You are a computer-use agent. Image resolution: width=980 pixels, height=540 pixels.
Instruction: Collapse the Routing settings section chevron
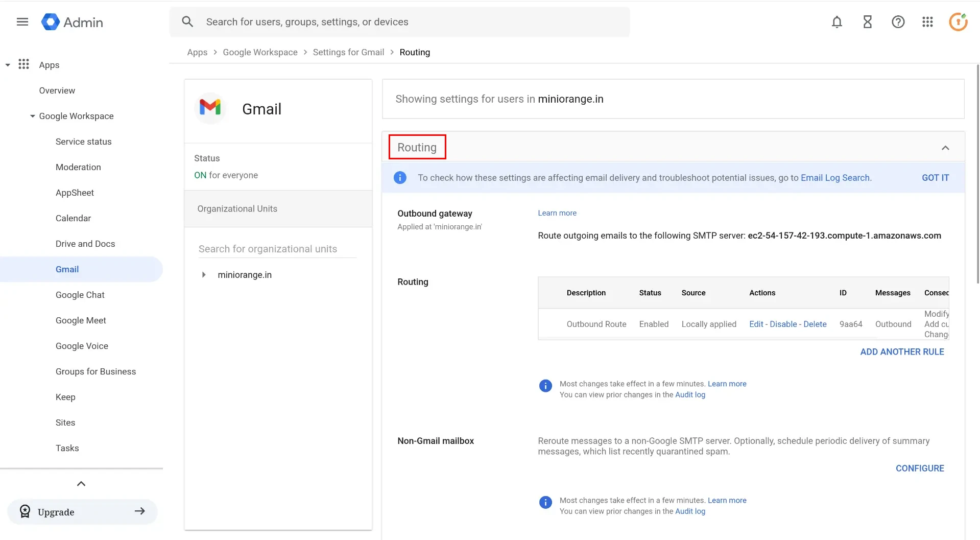pyautogui.click(x=945, y=148)
